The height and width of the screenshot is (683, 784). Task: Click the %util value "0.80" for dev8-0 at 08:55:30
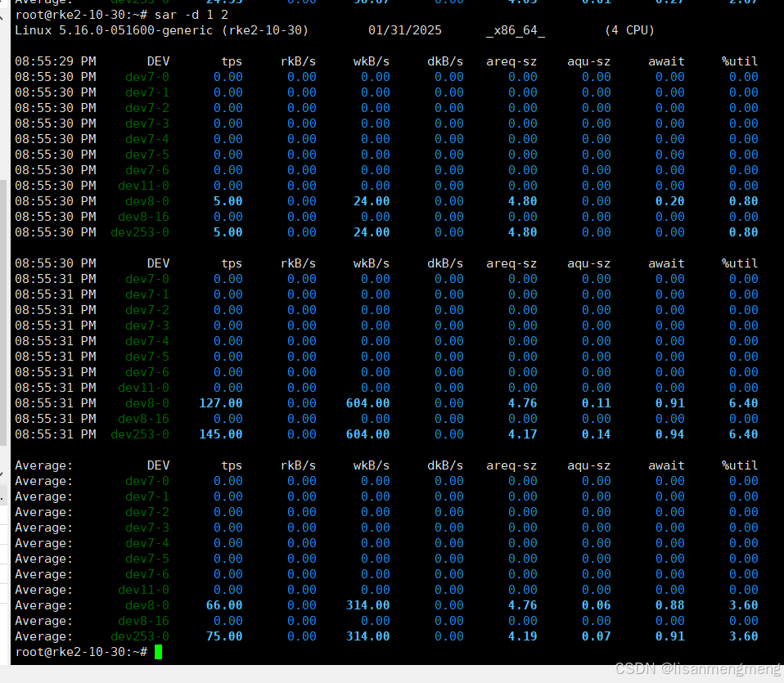coord(744,201)
